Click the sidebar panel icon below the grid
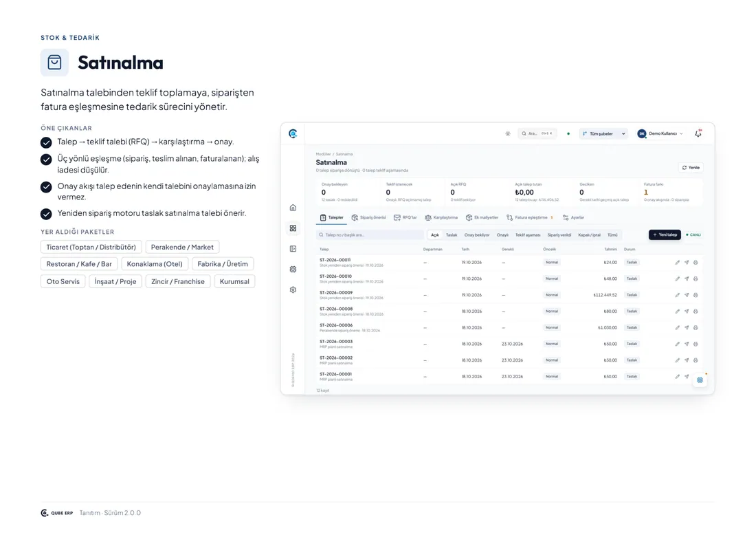The image size is (756, 535). click(x=293, y=249)
